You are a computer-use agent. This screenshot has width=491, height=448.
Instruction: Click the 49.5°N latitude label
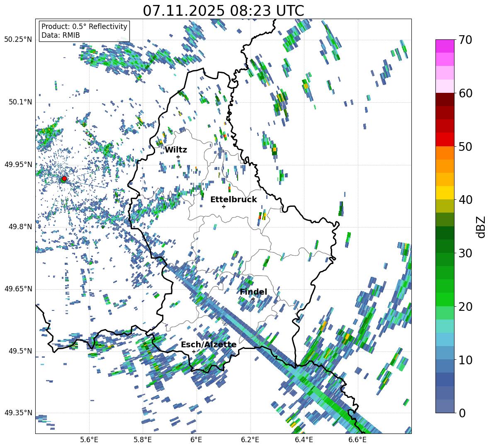click(x=20, y=351)
